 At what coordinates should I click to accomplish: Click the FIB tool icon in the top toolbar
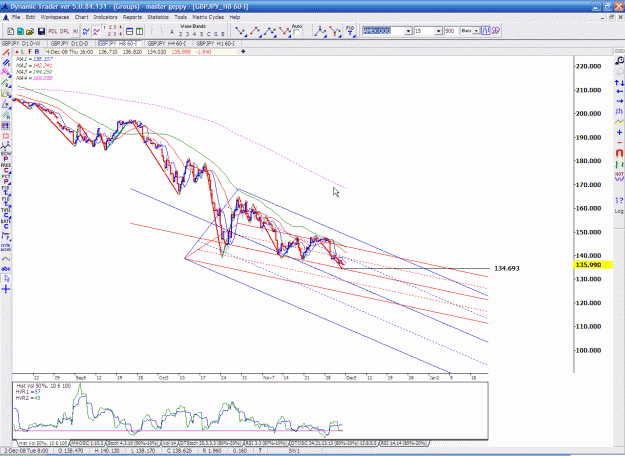coord(350,31)
